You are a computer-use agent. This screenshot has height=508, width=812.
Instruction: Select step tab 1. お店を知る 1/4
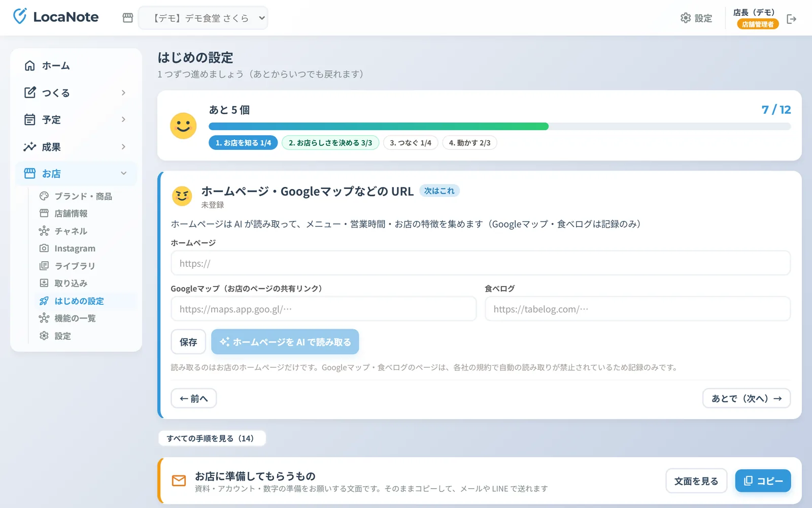tap(243, 143)
